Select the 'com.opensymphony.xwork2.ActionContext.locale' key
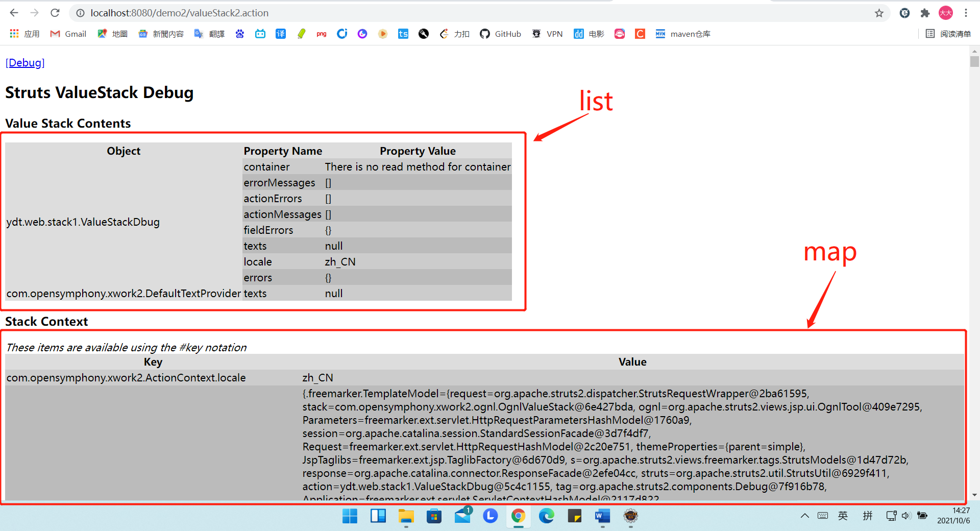 point(126,378)
